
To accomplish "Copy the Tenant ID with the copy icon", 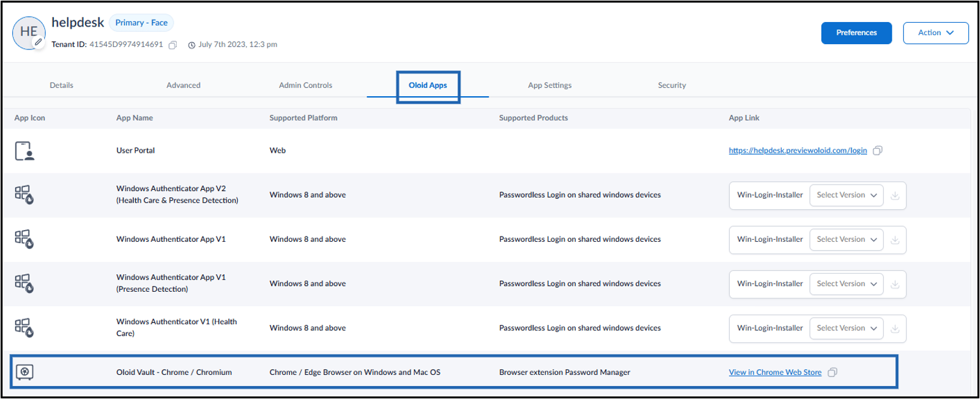I will [x=172, y=45].
